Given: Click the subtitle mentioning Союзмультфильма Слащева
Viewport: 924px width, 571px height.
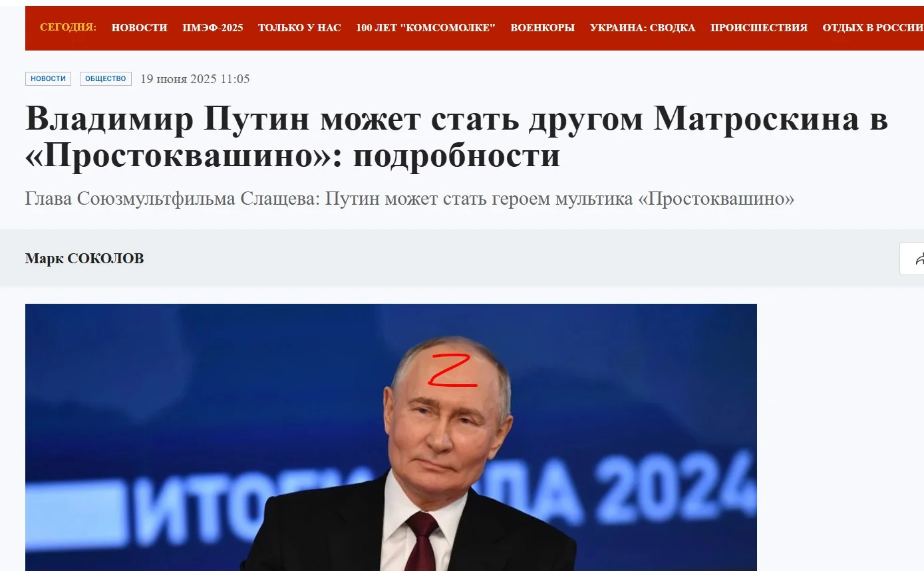Looking at the screenshot, I should (410, 199).
